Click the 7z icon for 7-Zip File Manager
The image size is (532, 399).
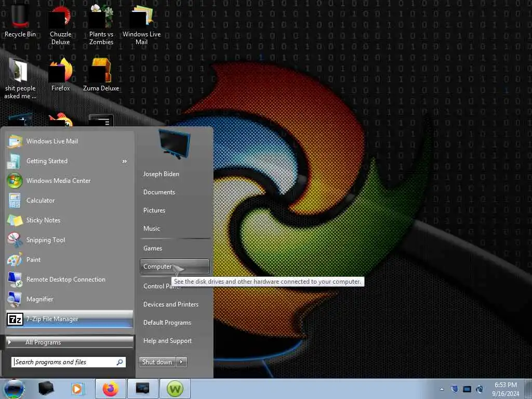pyautogui.click(x=15, y=320)
